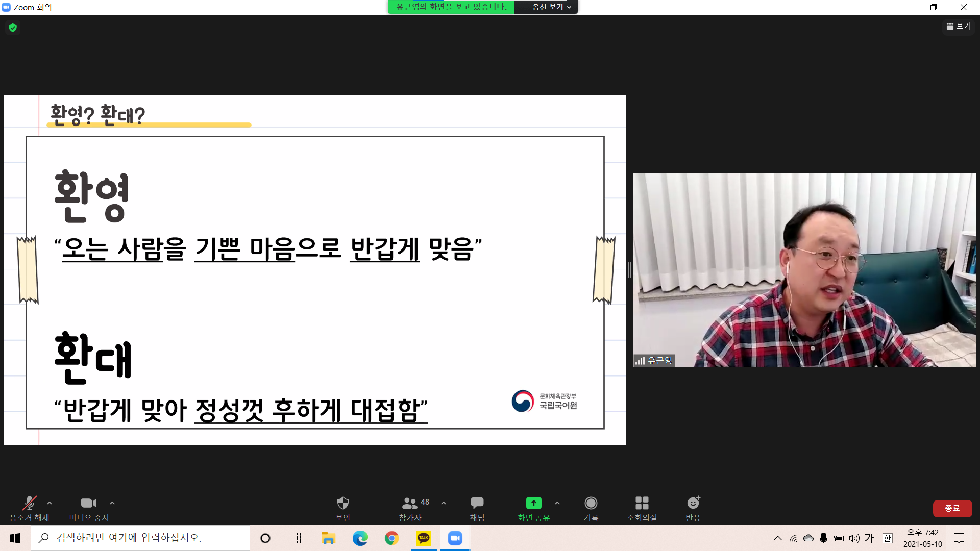Click the green Share Screen (화면 공유) icon
The width and height of the screenshot is (980, 551).
533,504
